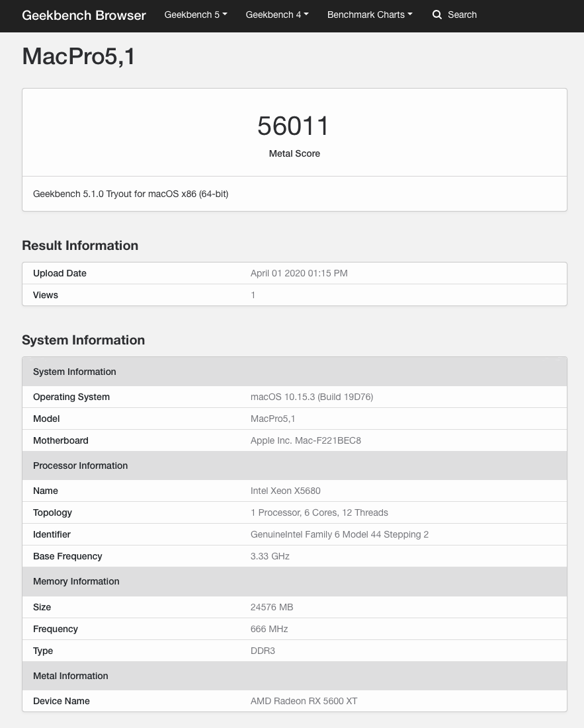Click the Motherboard row label
This screenshot has height=728, width=584.
[60, 440]
